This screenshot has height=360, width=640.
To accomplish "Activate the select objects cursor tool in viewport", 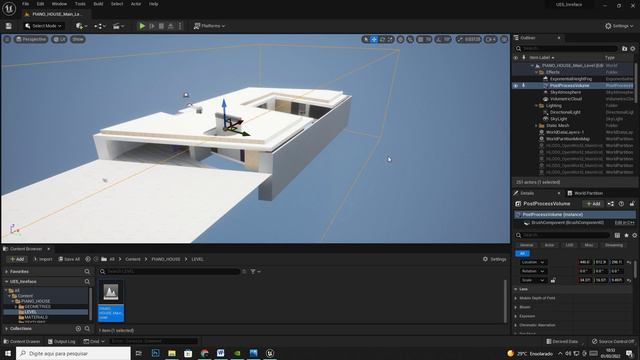I will 365,39.
